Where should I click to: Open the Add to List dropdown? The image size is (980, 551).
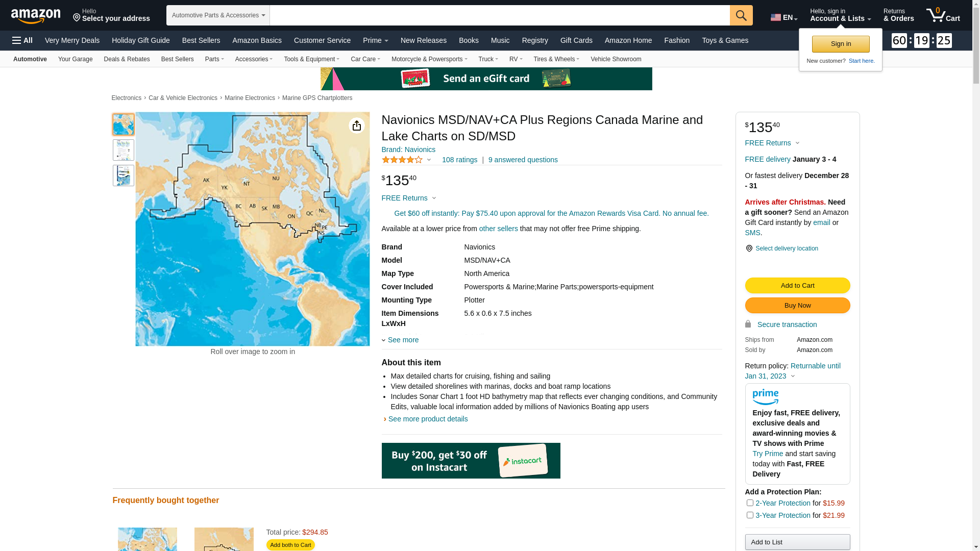pos(797,542)
